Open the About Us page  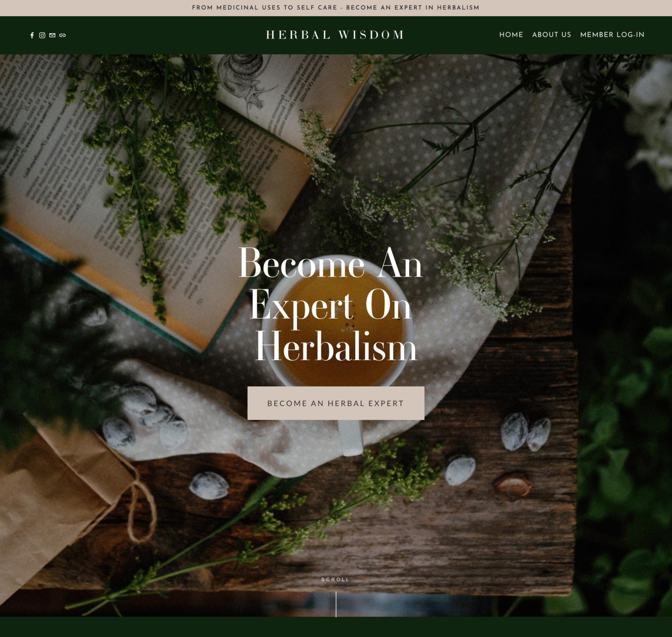(552, 35)
